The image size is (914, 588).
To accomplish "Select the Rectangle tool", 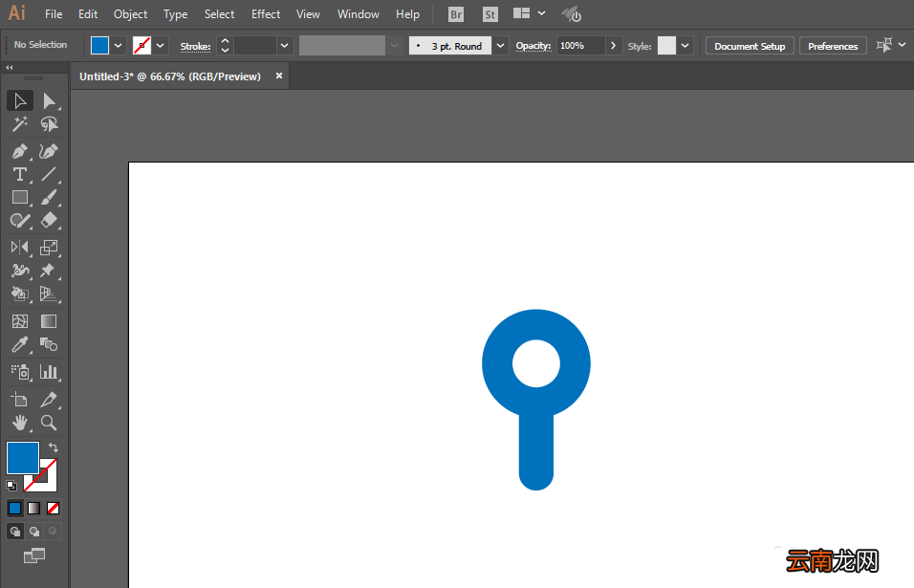I will click(x=20, y=198).
